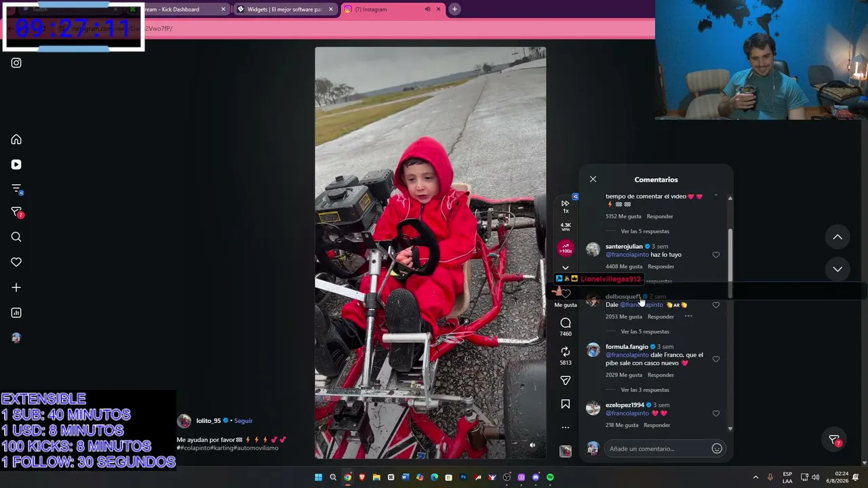Open the emoji picker in comment box
The height and width of the screenshot is (488, 868).
[717, 449]
